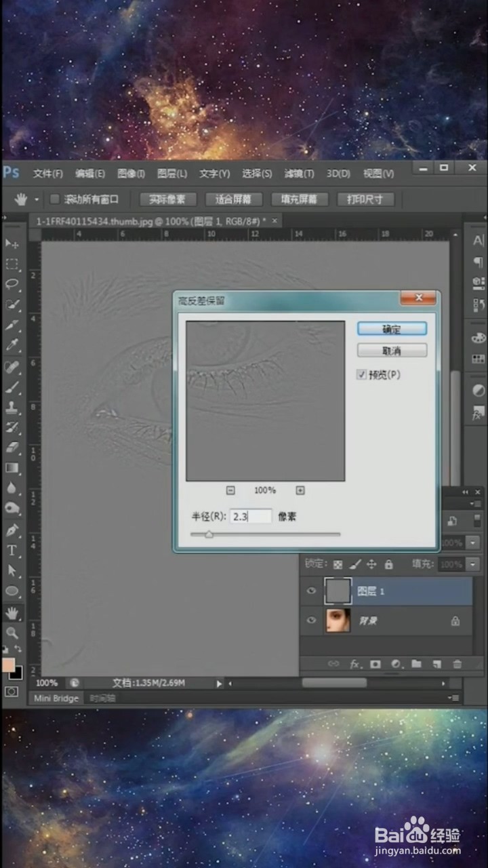Image resolution: width=488 pixels, height=868 pixels.
Task: Select the Eyedropper tool
Action: click(12, 345)
